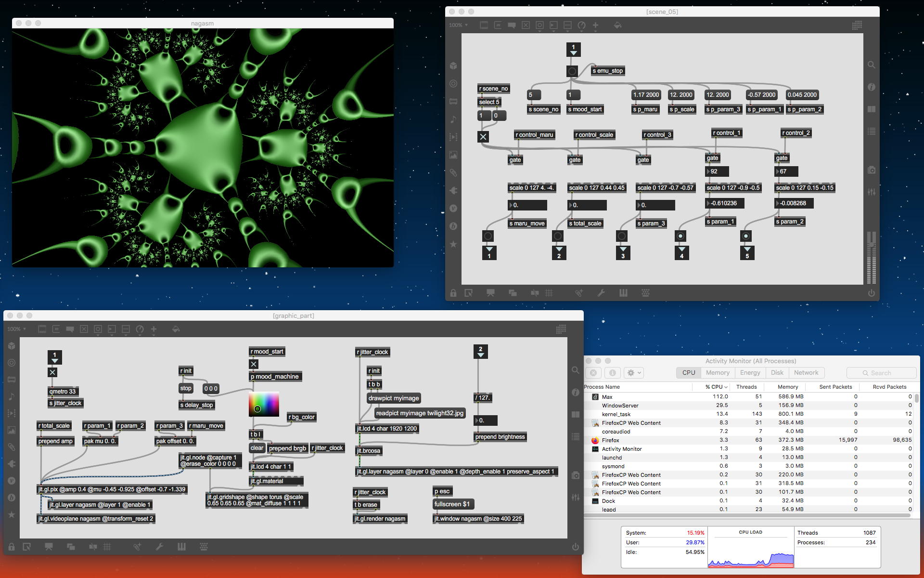The image size is (924, 578).
Task: Open the inspector info icon in scene_05
Action: point(872,87)
